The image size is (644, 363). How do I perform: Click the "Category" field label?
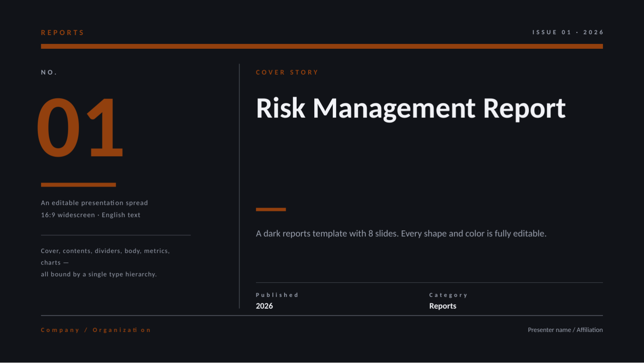tap(448, 295)
